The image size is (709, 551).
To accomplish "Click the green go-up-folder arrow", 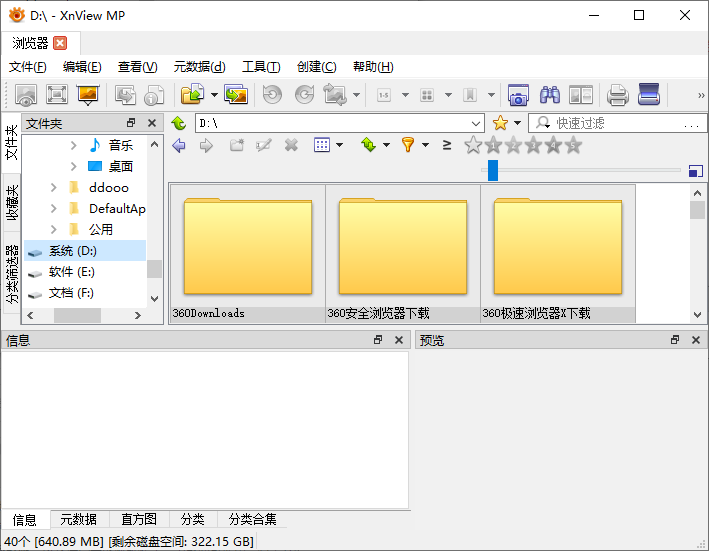I will tap(179, 123).
